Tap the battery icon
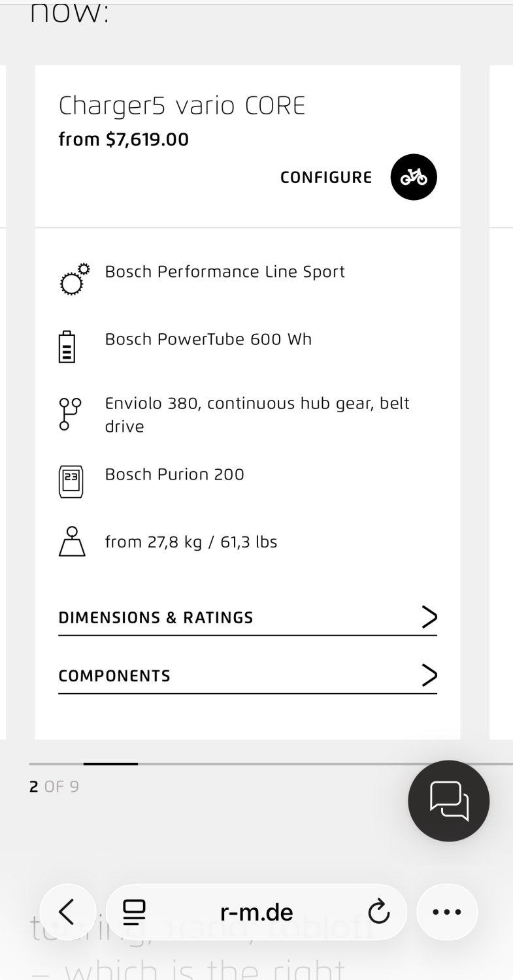Screen dimensions: 513x980 (x=67, y=347)
